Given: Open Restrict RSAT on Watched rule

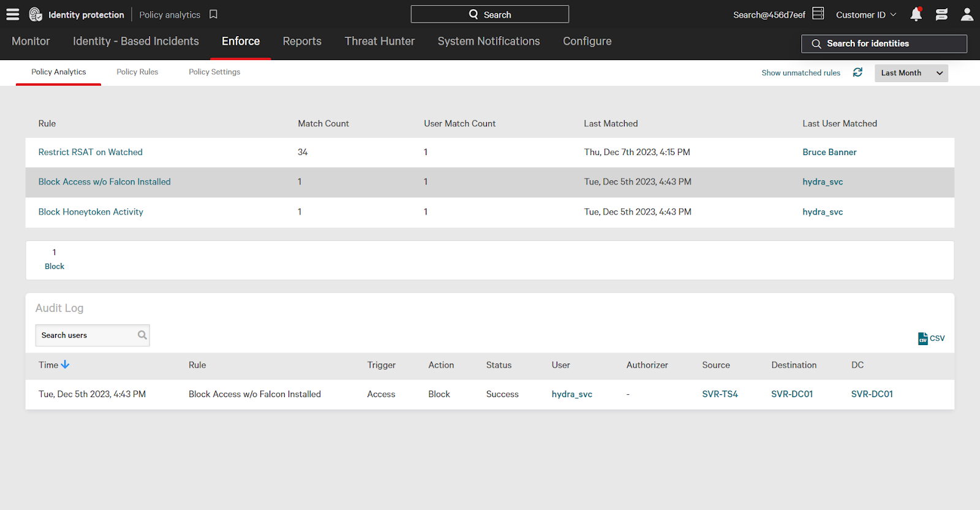Looking at the screenshot, I should (91, 152).
